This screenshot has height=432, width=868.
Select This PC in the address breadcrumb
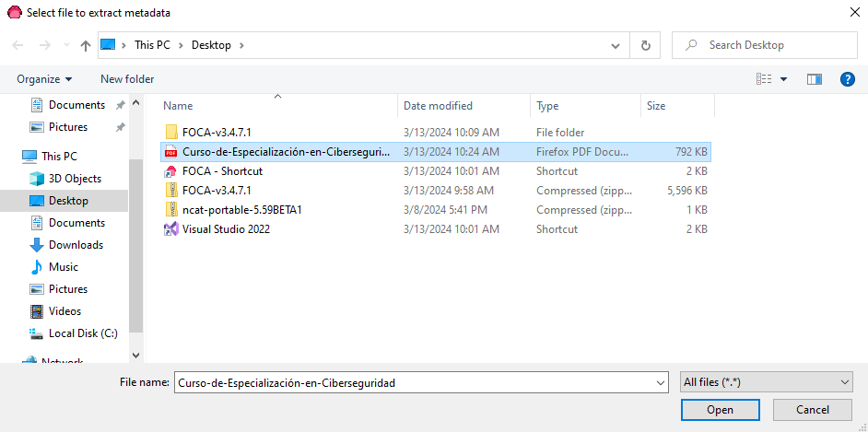click(x=152, y=45)
